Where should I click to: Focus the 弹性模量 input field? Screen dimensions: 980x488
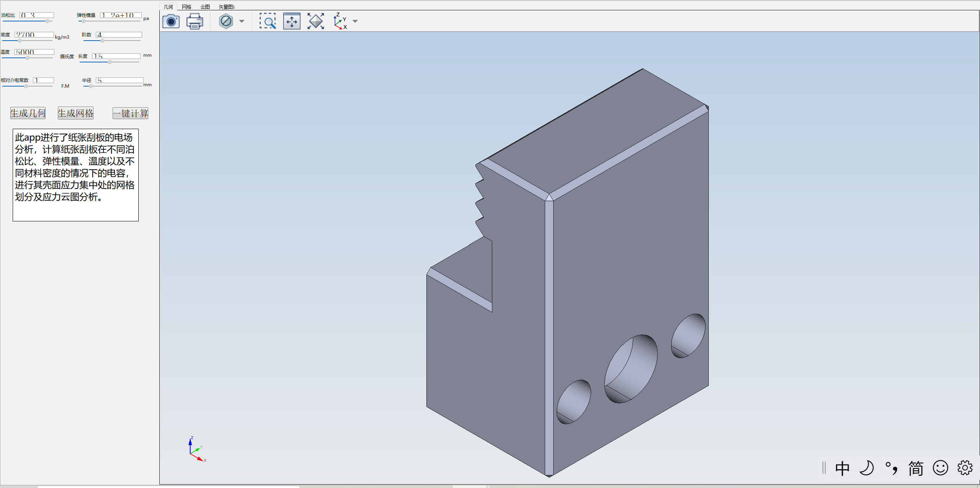point(121,15)
